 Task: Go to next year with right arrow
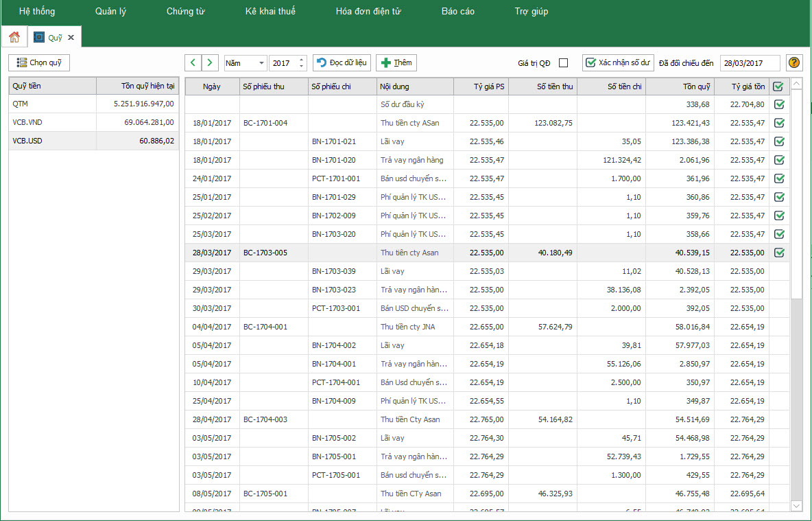pos(210,62)
